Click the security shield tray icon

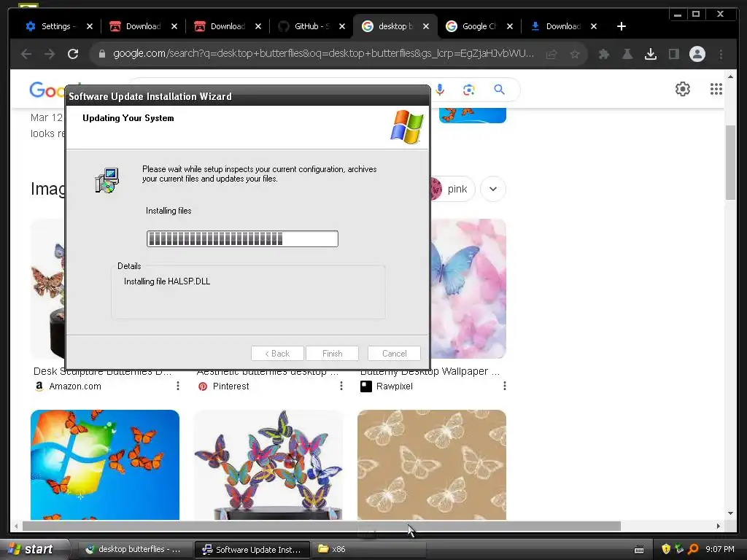pyautogui.click(x=666, y=549)
